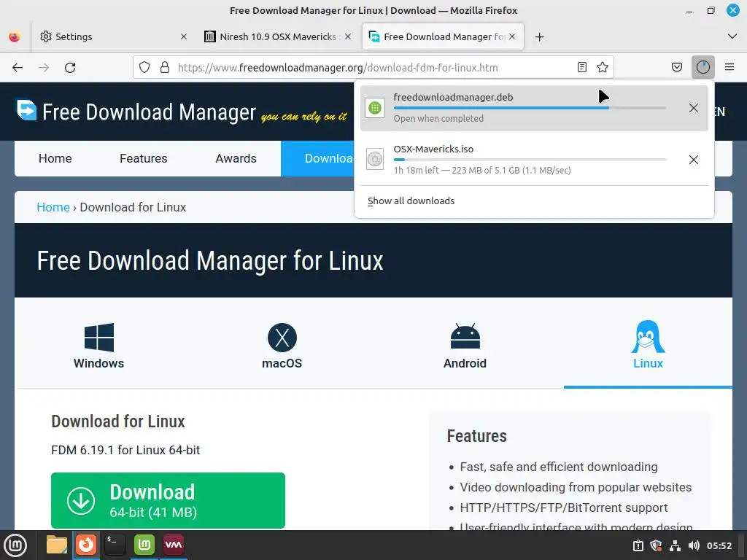Select the Free Download Manager tab
The image size is (747, 560).
pyautogui.click(x=443, y=36)
